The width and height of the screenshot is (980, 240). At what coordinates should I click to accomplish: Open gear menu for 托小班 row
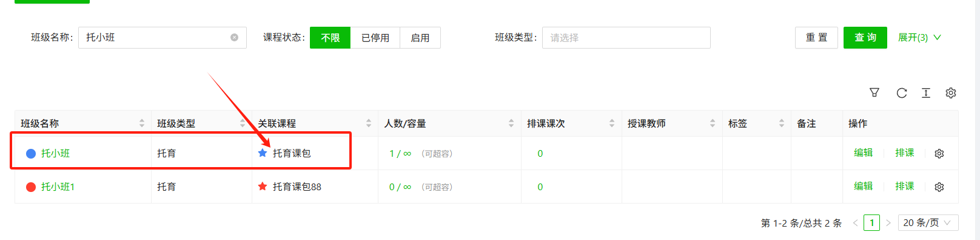click(x=939, y=154)
